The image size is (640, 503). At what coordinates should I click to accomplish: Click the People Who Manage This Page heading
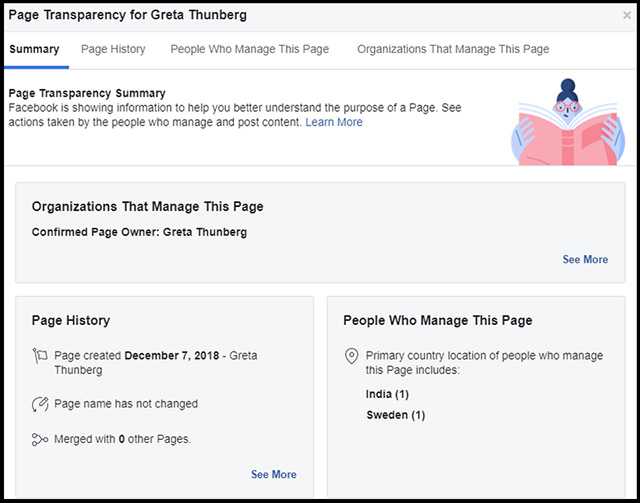438,320
